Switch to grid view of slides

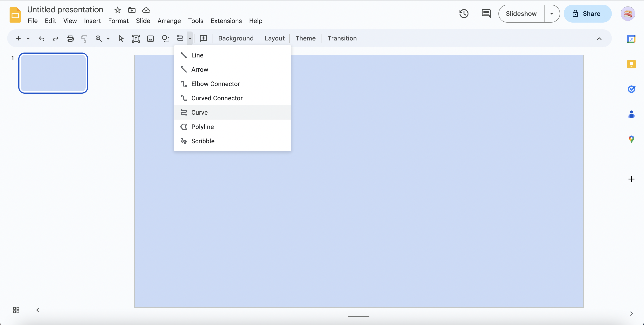(x=16, y=310)
